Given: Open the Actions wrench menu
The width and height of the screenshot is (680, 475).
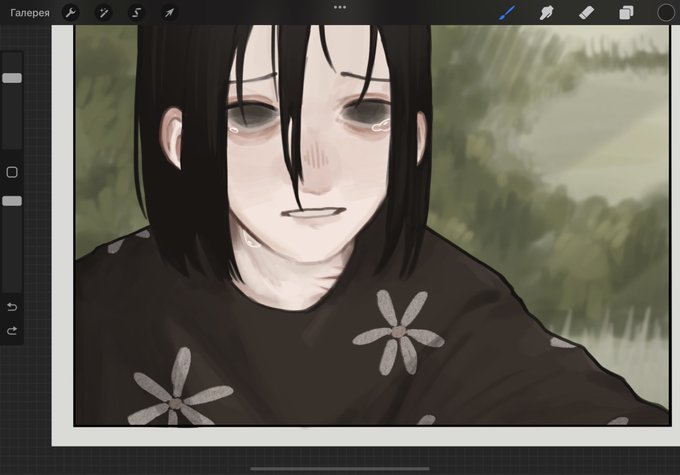Looking at the screenshot, I should tap(70, 13).
